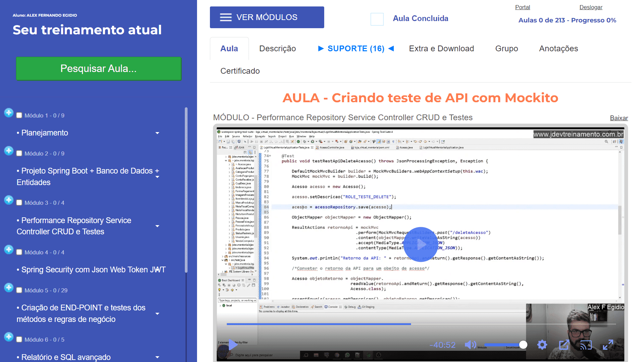Open the SUPORTE (16) tab
This screenshot has width=644, height=362.
click(x=356, y=49)
